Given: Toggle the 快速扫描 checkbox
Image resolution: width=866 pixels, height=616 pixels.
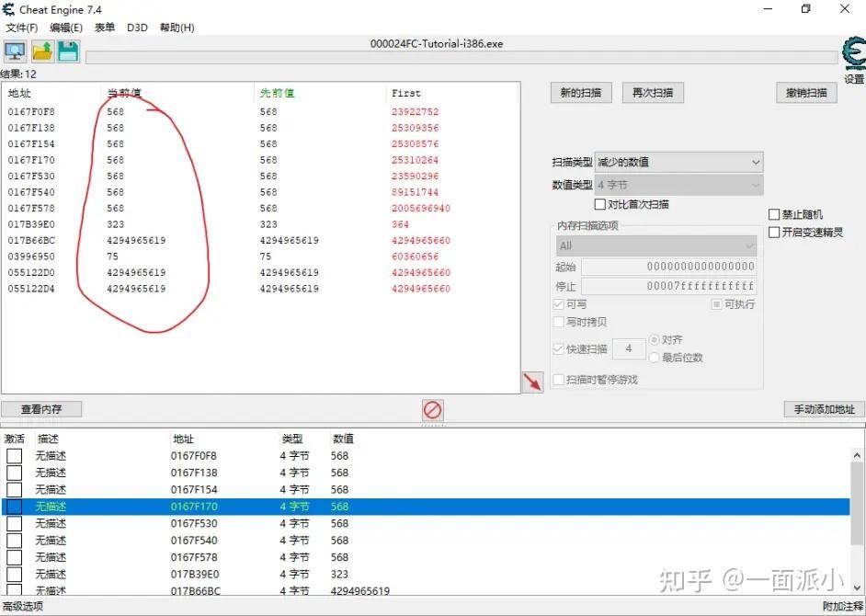Looking at the screenshot, I should pyautogui.click(x=558, y=349).
